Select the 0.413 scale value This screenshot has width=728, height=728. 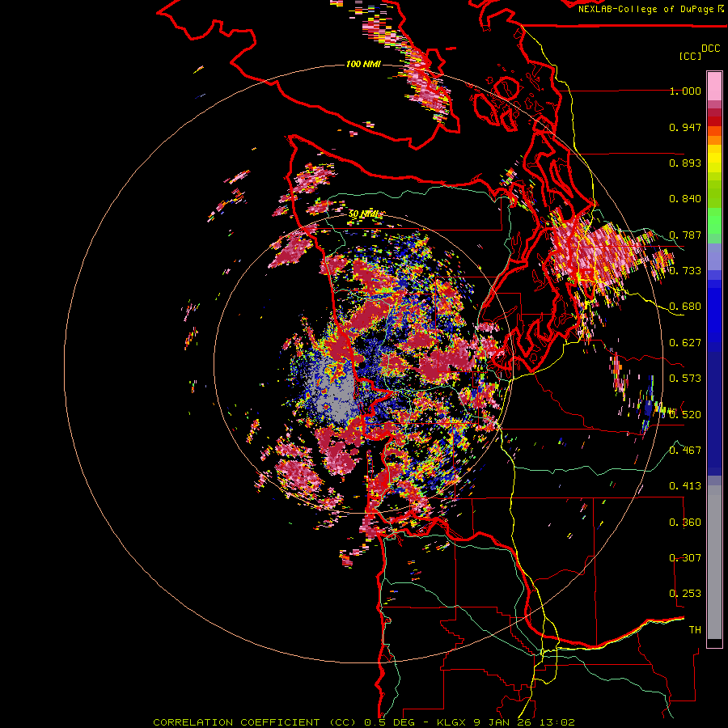point(685,486)
